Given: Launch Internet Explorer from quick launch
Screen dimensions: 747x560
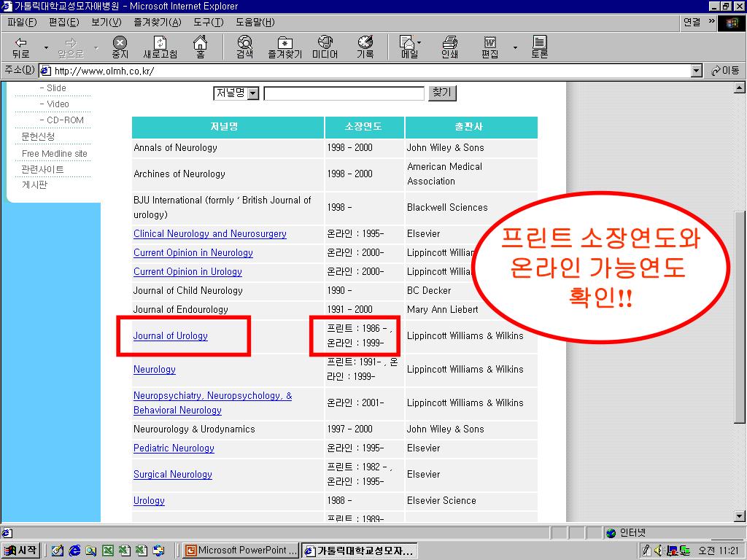Looking at the screenshot, I should click(x=74, y=551).
